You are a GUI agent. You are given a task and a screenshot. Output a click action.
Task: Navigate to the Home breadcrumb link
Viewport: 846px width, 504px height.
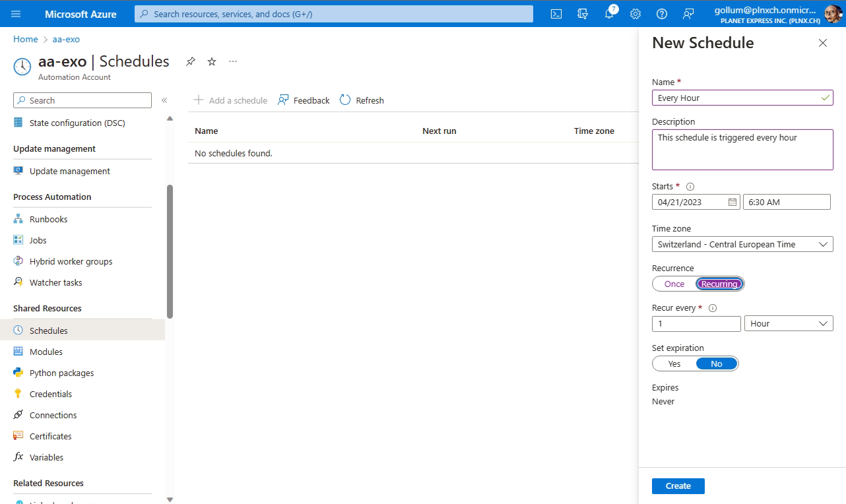25,39
